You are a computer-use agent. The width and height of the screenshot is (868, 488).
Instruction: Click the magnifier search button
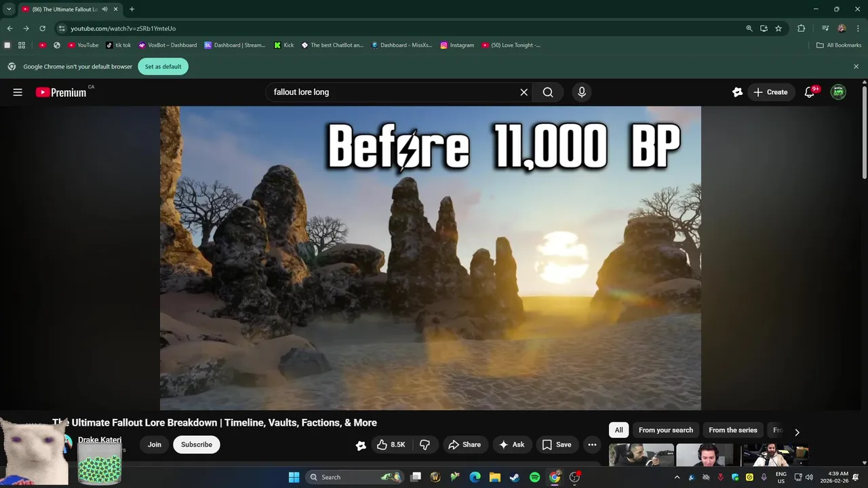coord(548,92)
